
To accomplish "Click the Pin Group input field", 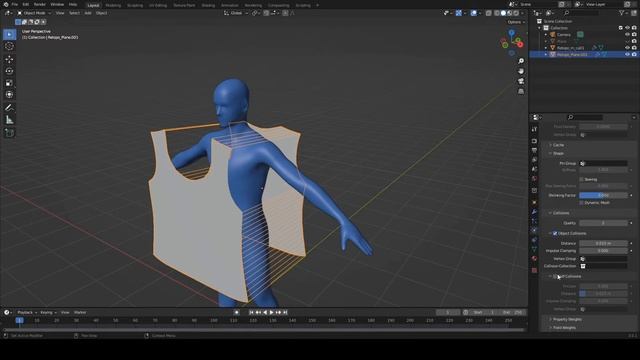I will pyautogui.click(x=603, y=163).
